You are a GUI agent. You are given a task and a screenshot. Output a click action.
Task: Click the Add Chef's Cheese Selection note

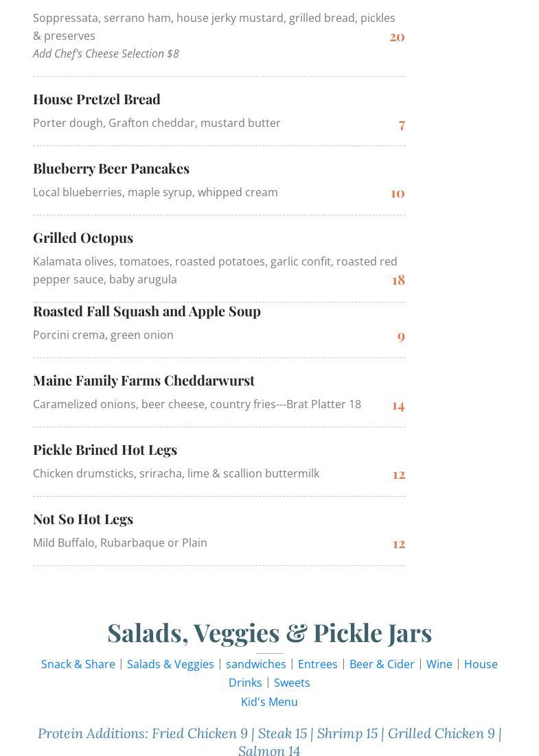tap(106, 54)
